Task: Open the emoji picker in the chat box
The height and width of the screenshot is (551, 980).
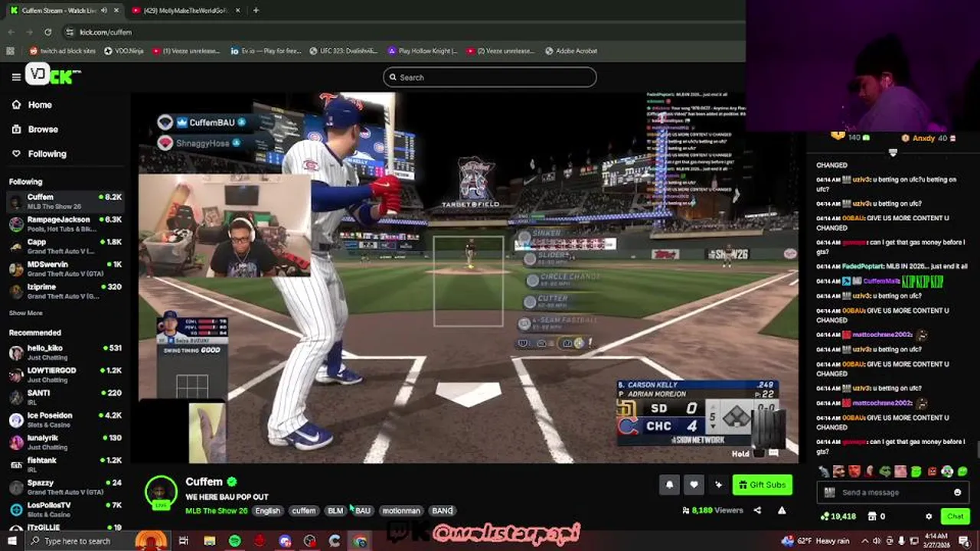Action: pos(957,493)
